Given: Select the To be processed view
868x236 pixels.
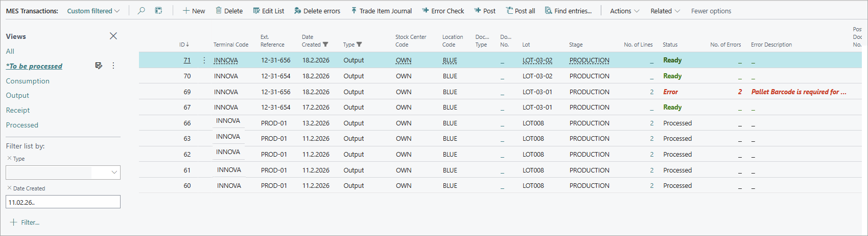Looking at the screenshot, I should [34, 66].
